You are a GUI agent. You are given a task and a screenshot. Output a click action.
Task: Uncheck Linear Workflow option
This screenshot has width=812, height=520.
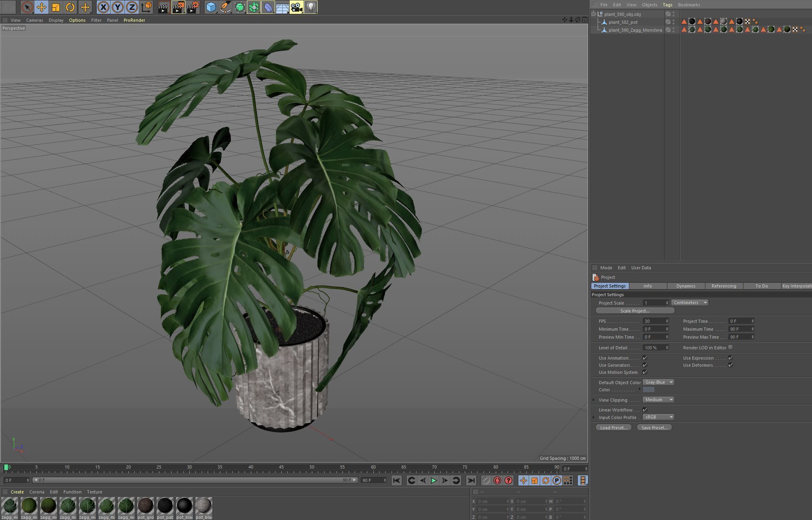(x=645, y=410)
